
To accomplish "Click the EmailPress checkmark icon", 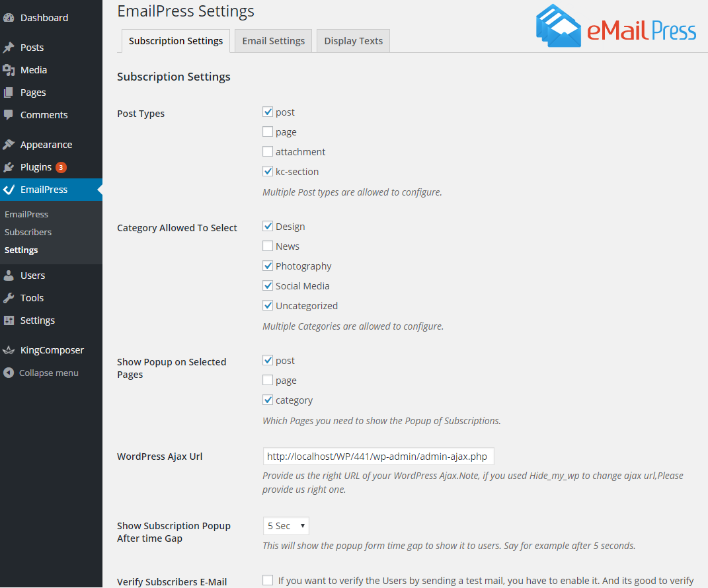I will (9, 190).
